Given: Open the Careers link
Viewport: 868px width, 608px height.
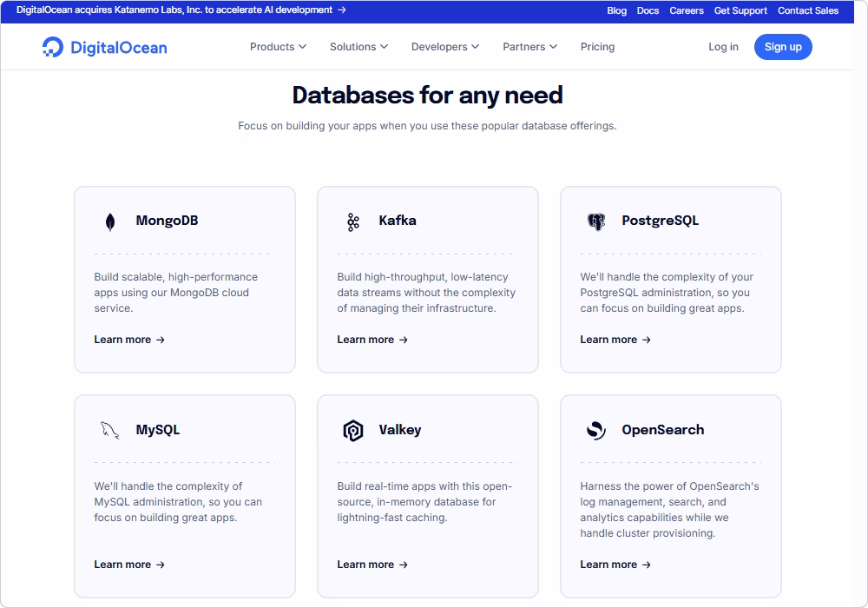Looking at the screenshot, I should click(x=687, y=10).
